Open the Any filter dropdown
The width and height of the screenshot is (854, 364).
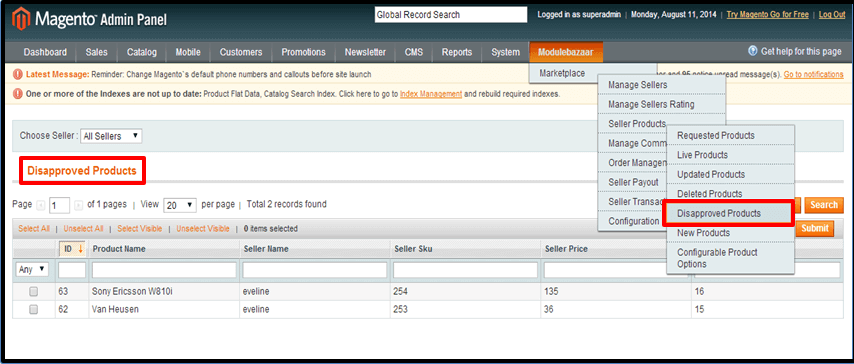tap(32, 269)
